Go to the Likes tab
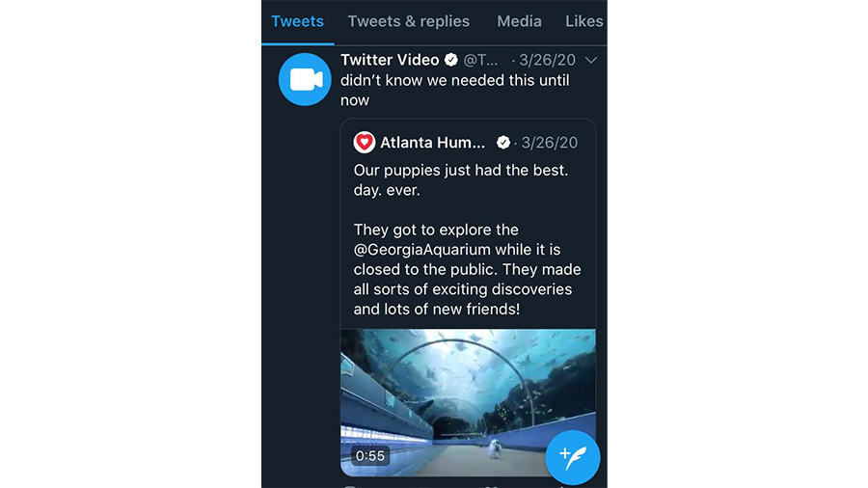This screenshot has width=868, height=488. (x=584, y=21)
